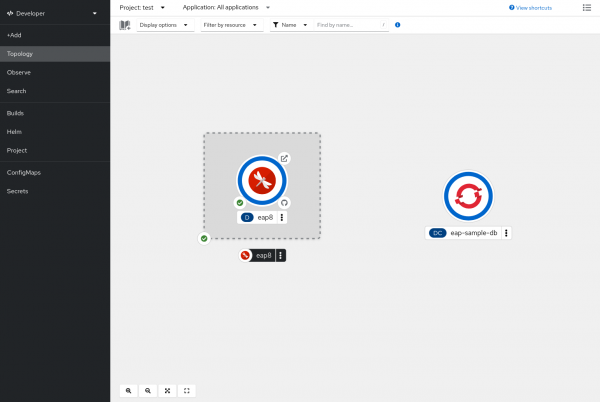Click the zoom out button
600x402 pixels.
click(x=148, y=391)
